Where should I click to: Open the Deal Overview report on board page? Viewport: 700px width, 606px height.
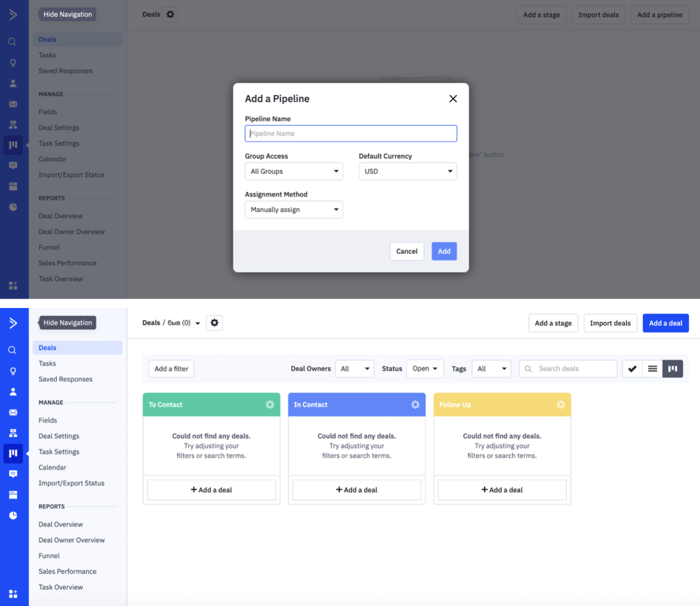61,524
